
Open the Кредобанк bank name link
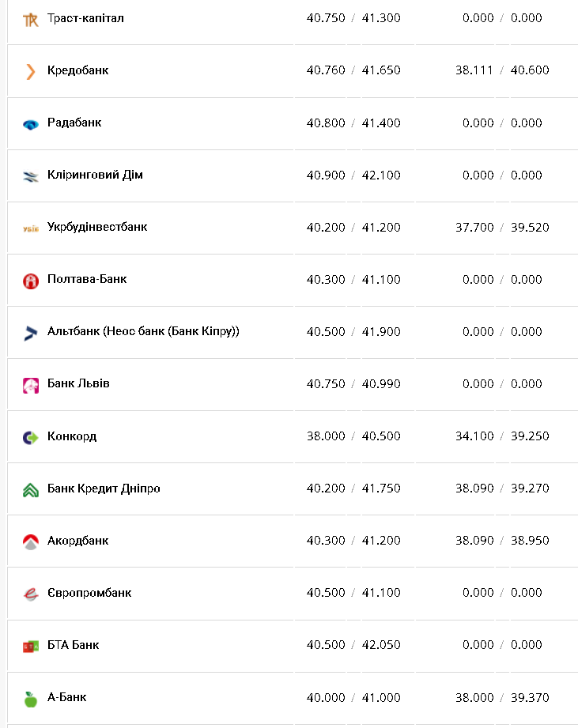coord(77,70)
